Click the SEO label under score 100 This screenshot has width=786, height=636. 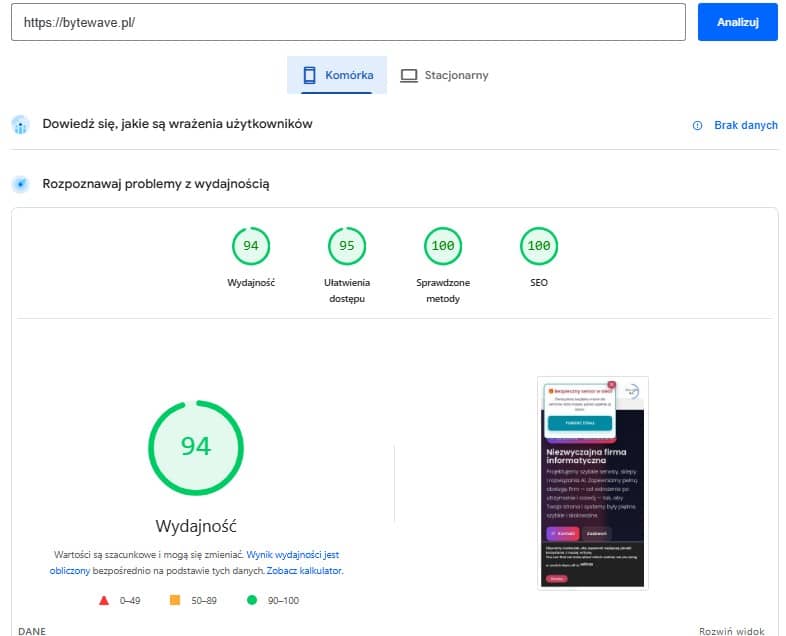[539, 283]
